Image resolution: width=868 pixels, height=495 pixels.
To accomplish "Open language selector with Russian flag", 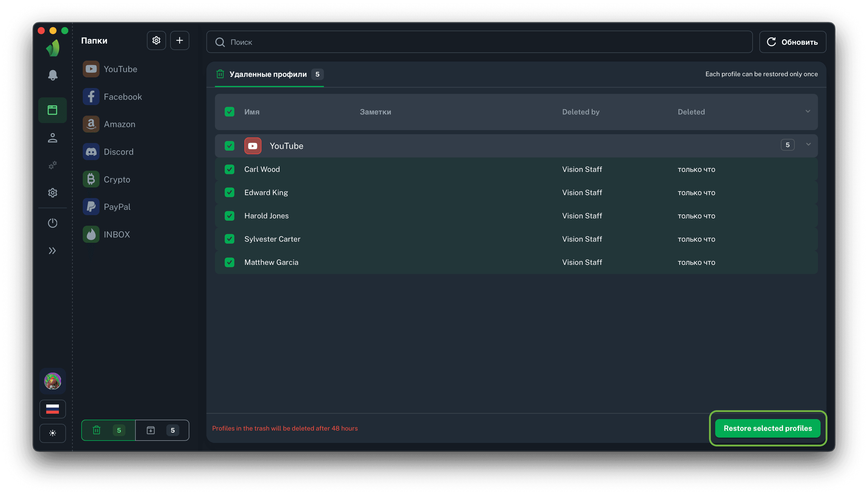I will (x=52, y=409).
